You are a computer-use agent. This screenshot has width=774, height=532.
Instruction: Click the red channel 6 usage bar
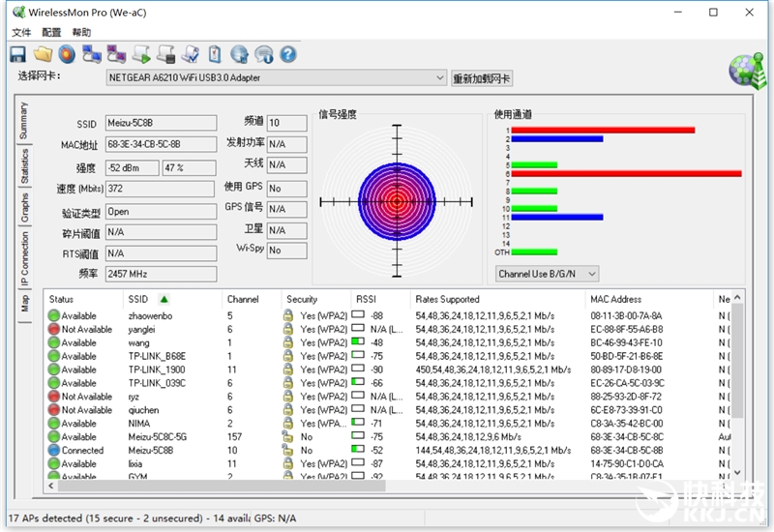pyautogui.click(x=625, y=174)
